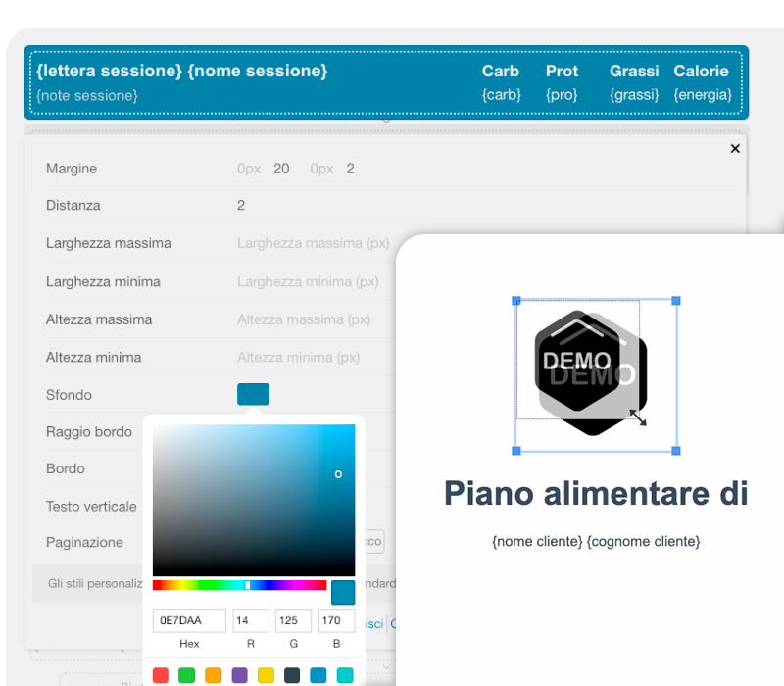Open the Sfondo background color swatch
This screenshot has width=784, height=686.
coord(253,394)
